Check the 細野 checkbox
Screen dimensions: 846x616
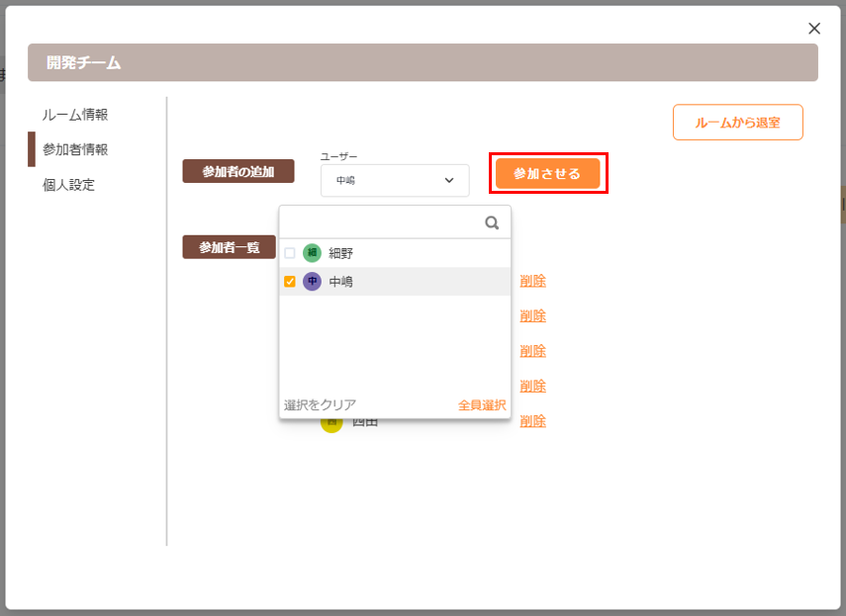point(290,253)
